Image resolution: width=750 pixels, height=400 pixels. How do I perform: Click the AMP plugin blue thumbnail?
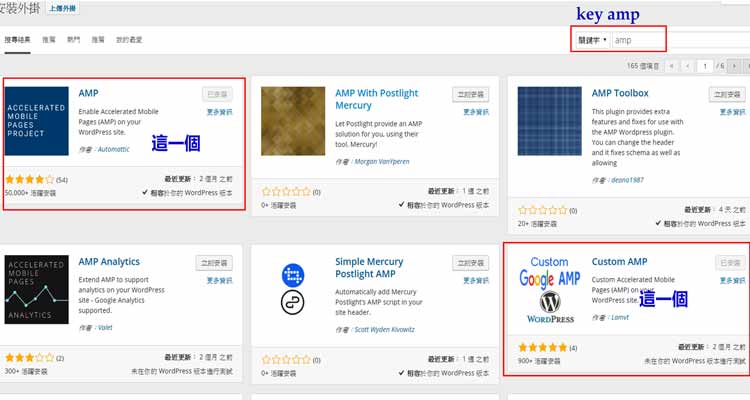37,121
